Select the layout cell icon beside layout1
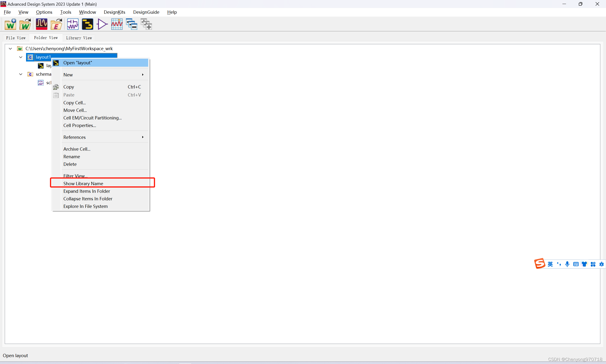606x364 pixels. tap(30, 57)
